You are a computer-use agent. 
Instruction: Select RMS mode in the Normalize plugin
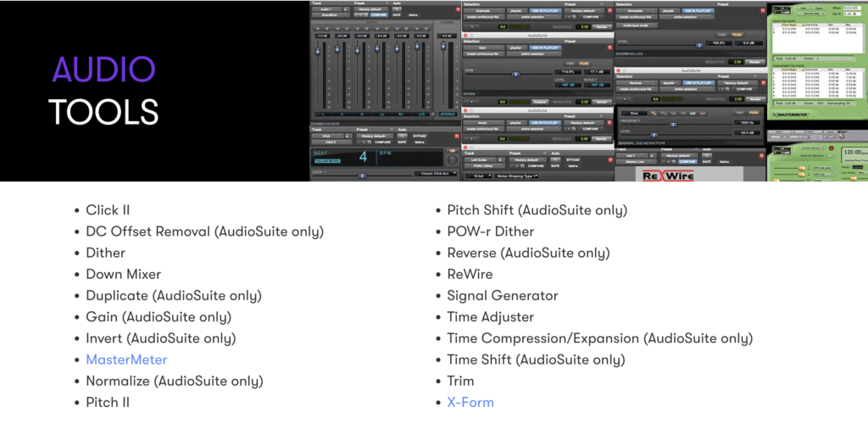click(x=722, y=35)
